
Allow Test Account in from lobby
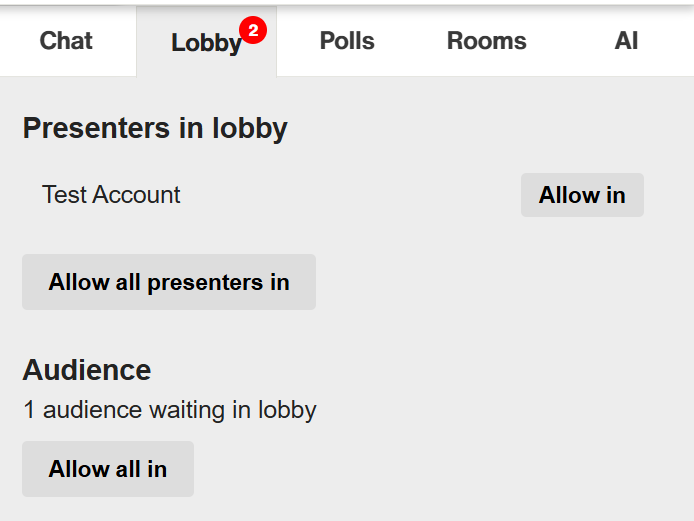click(582, 195)
